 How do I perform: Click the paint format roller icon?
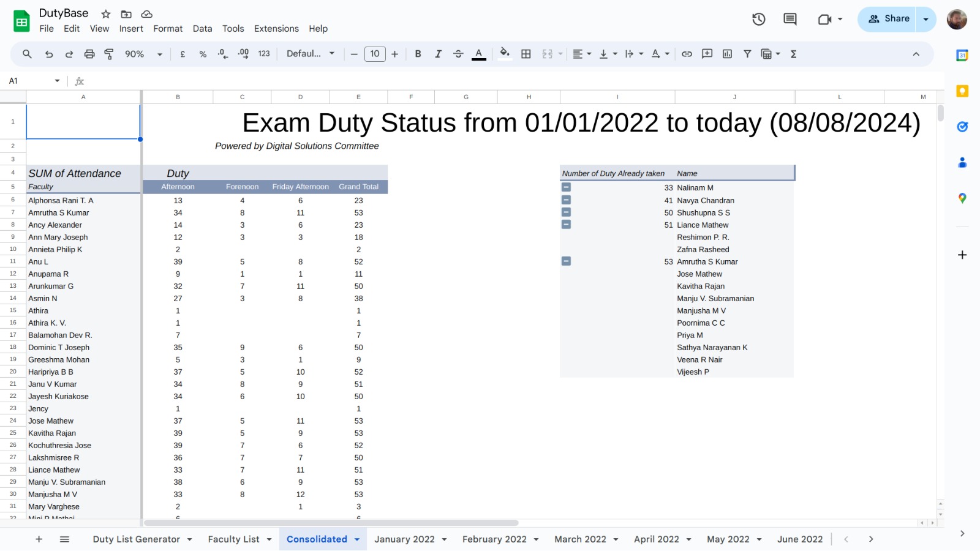coord(109,54)
